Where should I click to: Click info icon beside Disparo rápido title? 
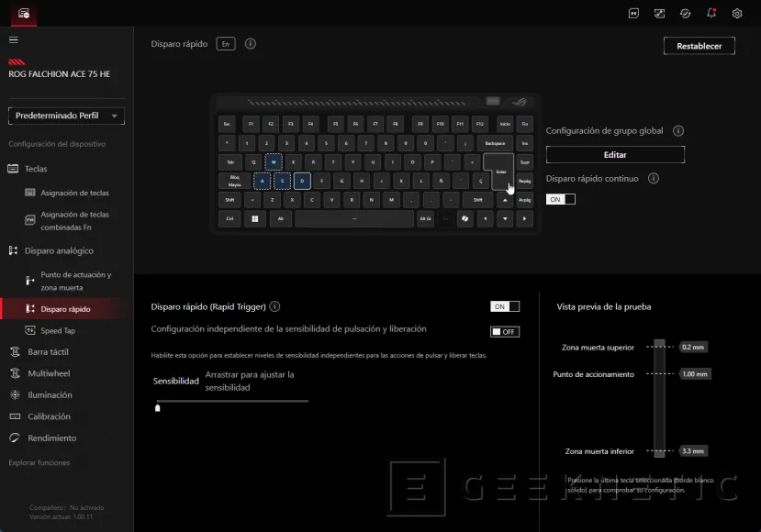(x=251, y=44)
